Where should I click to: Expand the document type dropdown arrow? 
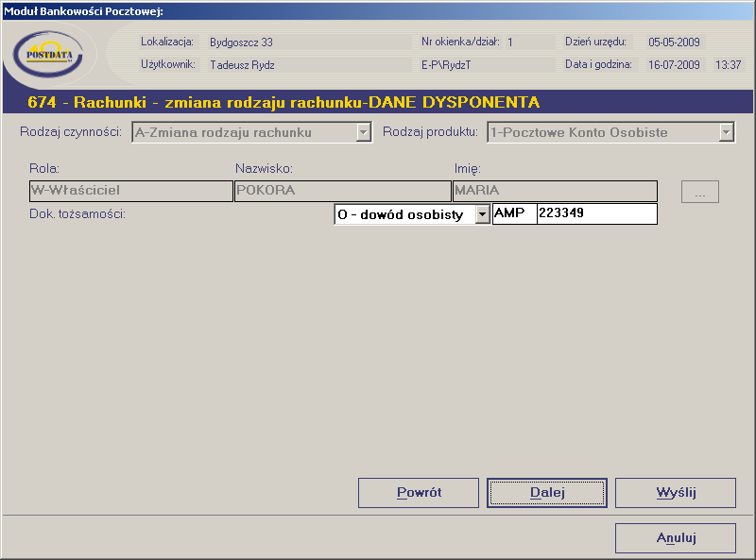coord(482,214)
